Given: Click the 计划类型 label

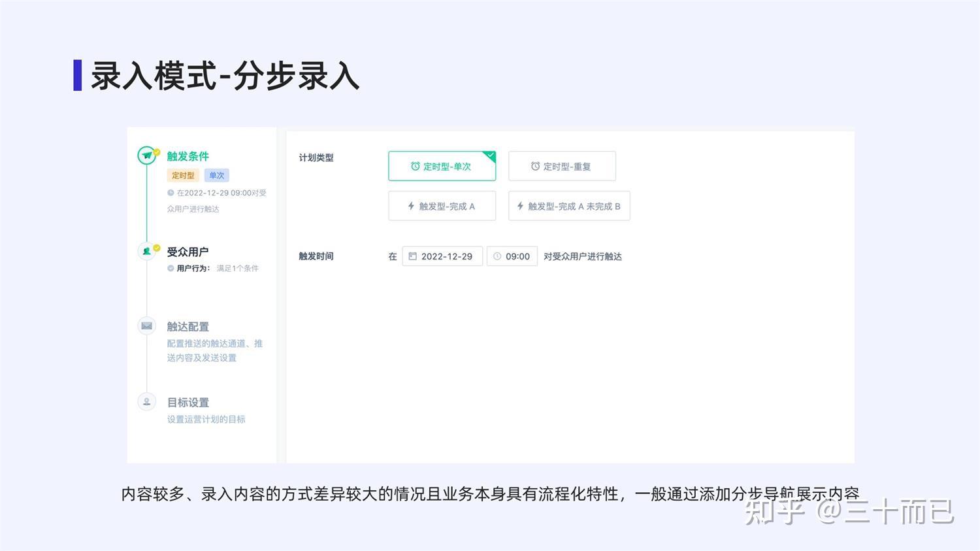Looking at the screenshot, I should [x=316, y=158].
